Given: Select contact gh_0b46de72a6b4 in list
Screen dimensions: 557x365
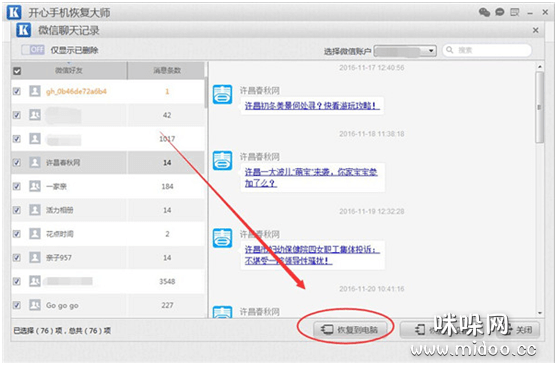Looking at the screenshot, I should [108, 92].
